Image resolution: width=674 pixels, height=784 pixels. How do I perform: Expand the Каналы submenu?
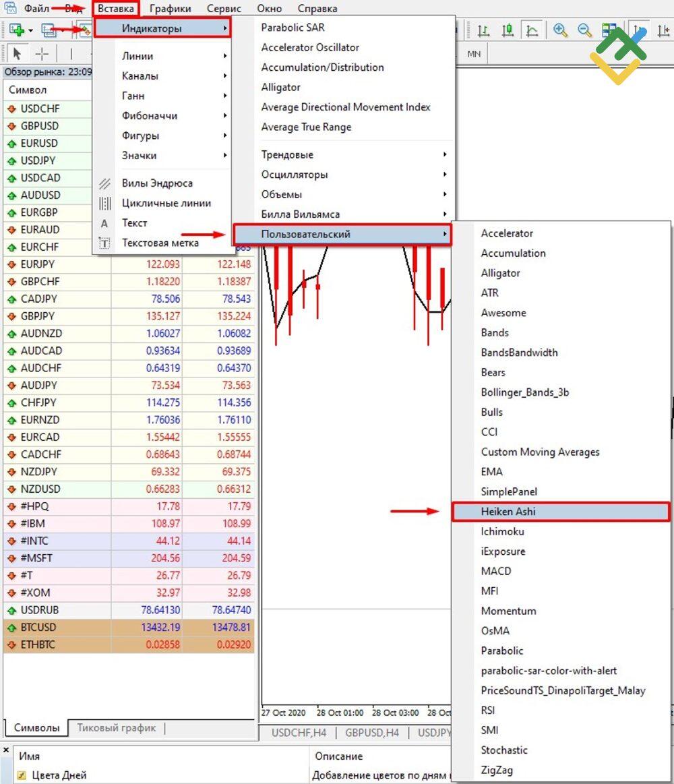point(162,76)
